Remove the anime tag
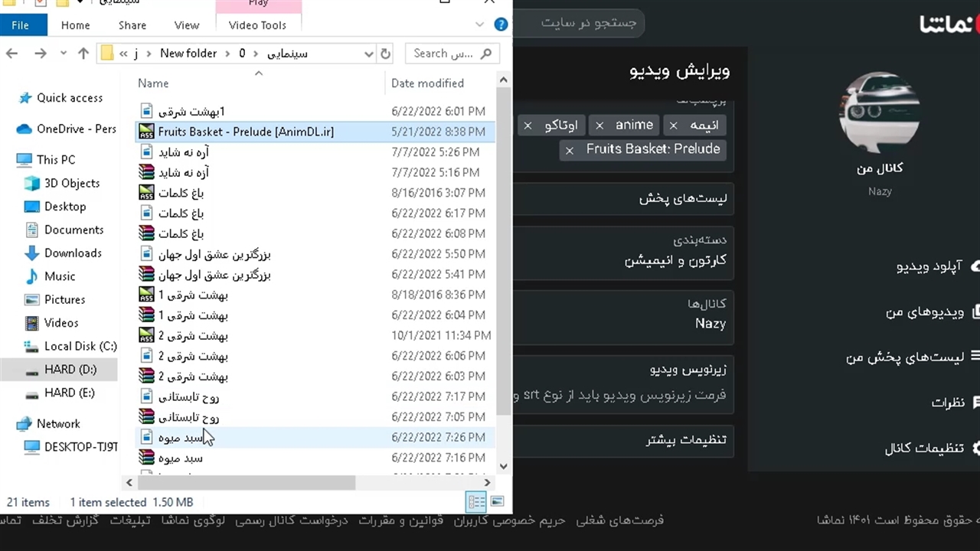The height and width of the screenshot is (551, 980). (x=599, y=126)
